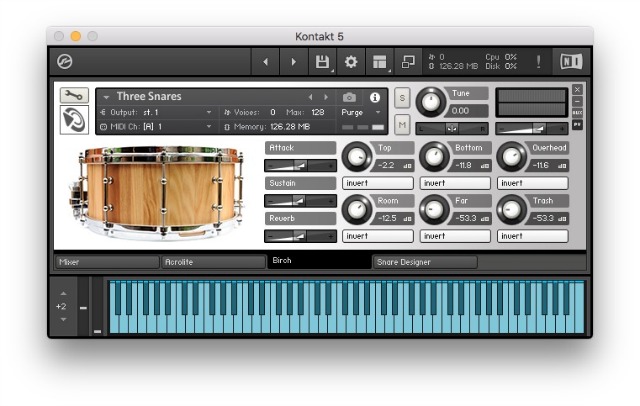Expand the Three Snares instrument menu arrow
Screen dimensions: 640x406
[106, 98]
